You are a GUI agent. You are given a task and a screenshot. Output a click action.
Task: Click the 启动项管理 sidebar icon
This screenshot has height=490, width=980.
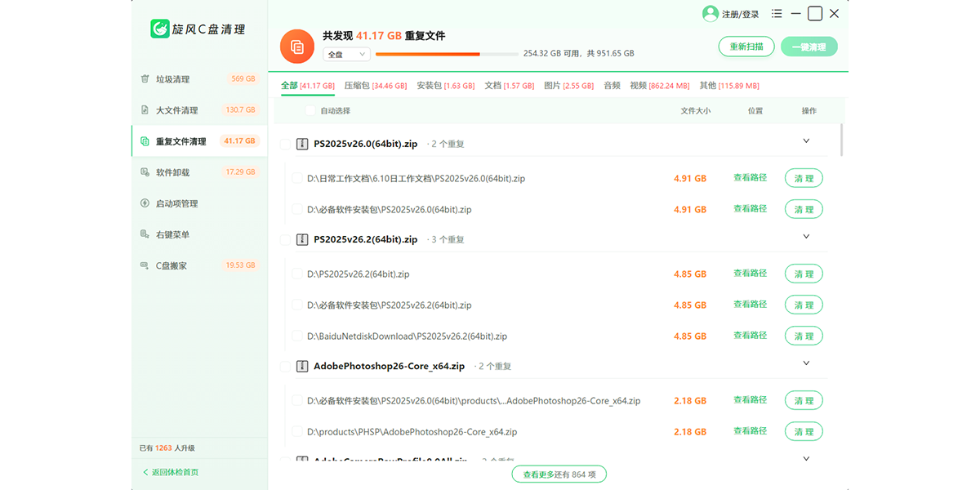coord(145,203)
